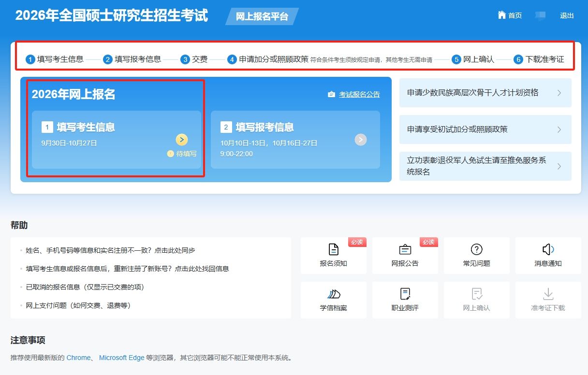Click the 常见问题 question mark icon

(476, 249)
